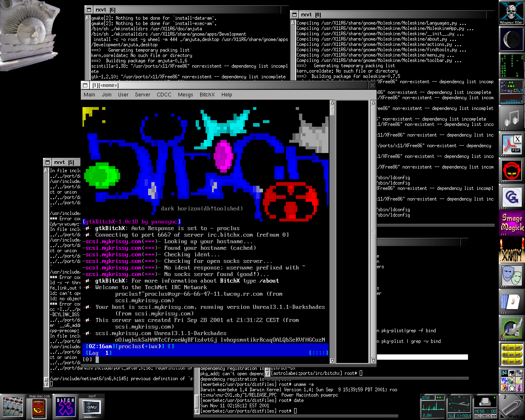525x420 pixels.
Task: Click the BitchX chat scrollbar up arrow
Action: tap(332, 103)
